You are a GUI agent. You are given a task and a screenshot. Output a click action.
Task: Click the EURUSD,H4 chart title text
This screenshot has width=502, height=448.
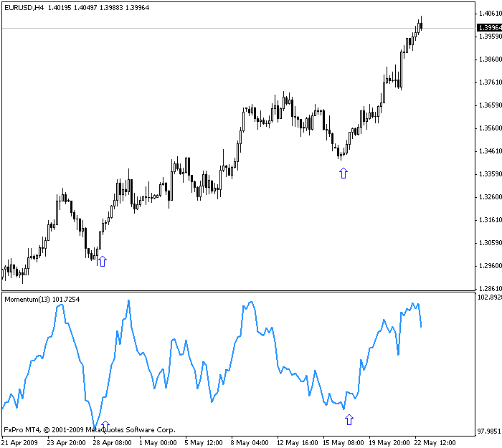(x=24, y=8)
